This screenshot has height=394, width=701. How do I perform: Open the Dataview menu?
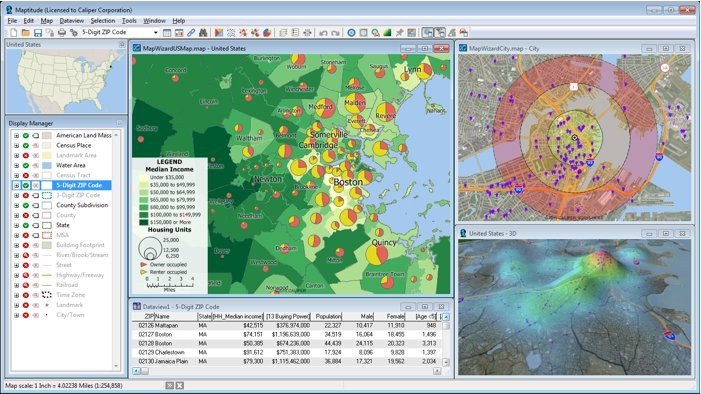pyautogui.click(x=72, y=21)
